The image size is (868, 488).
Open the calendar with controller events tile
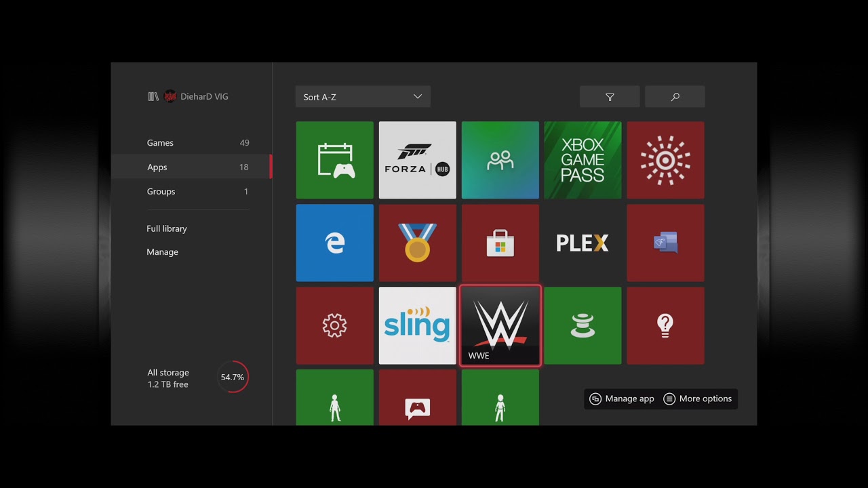pos(334,160)
